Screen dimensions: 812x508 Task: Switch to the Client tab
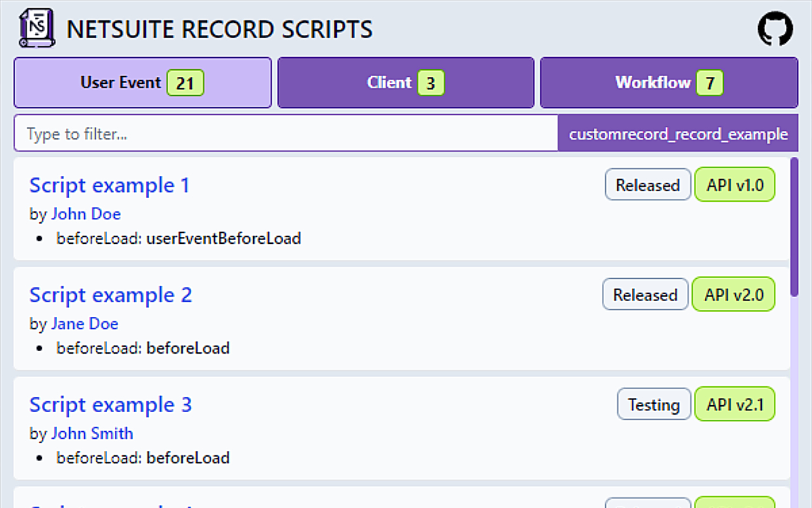click(x=406, y=83)
